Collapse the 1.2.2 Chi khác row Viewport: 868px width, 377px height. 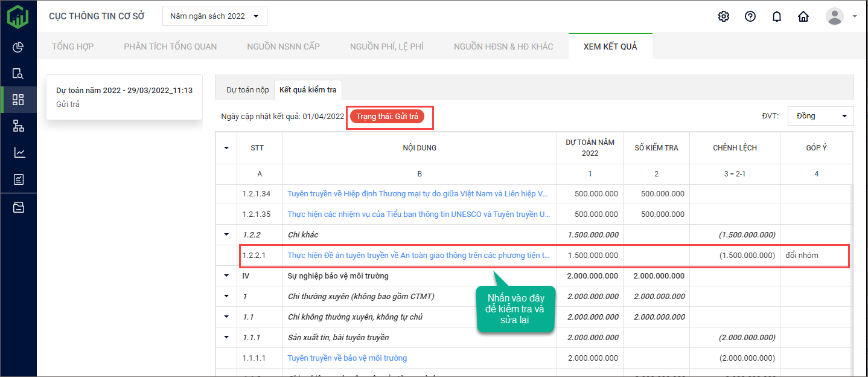click(x=226, y=234)
